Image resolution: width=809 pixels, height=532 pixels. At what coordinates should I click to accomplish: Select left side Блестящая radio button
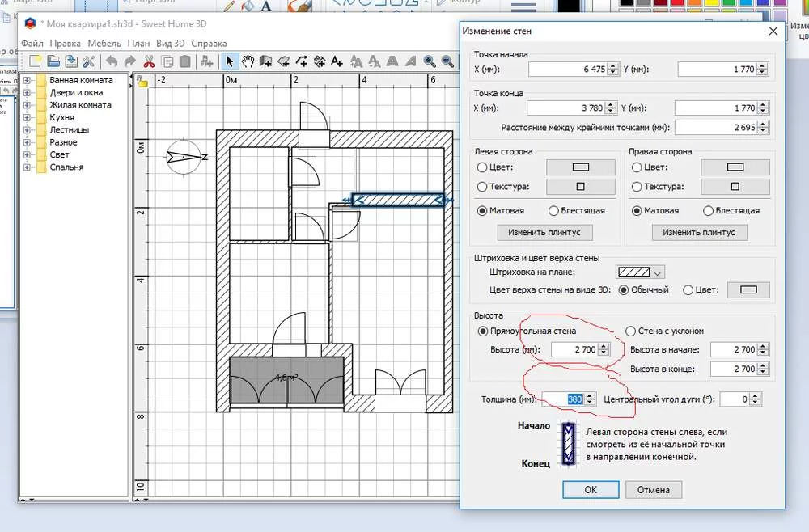tap(554, 211)
